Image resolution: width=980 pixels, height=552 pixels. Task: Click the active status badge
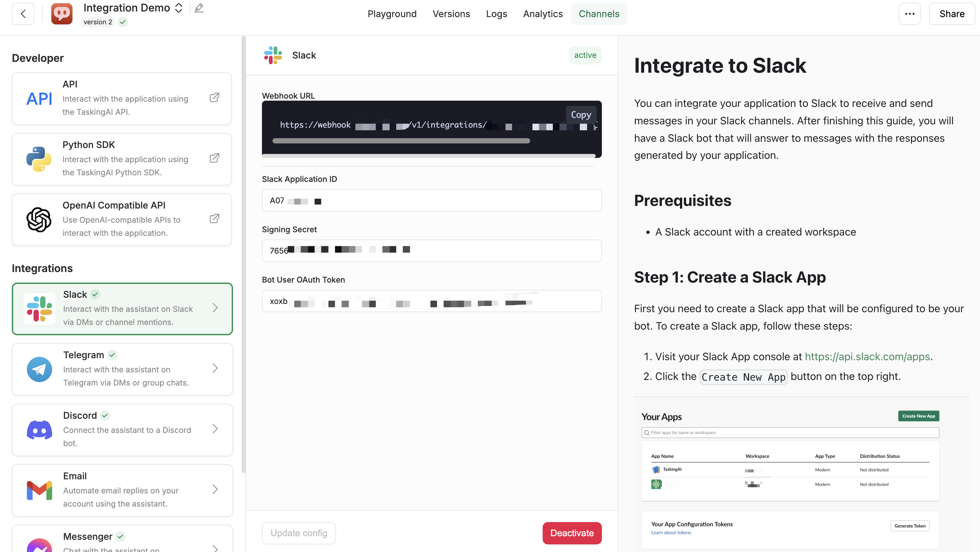585,55
